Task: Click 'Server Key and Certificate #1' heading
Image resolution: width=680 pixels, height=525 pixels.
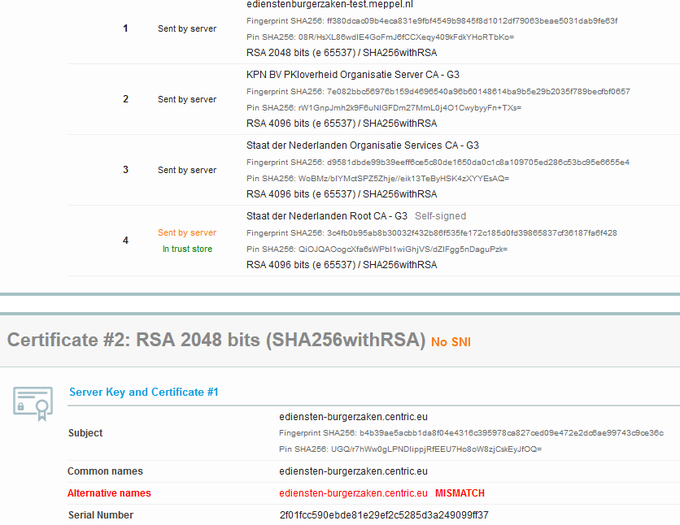Action: point(144,392)
